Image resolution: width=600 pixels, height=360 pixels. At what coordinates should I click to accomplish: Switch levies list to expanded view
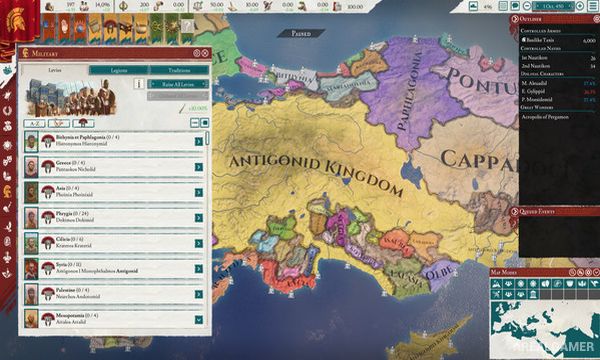[205, 123]
